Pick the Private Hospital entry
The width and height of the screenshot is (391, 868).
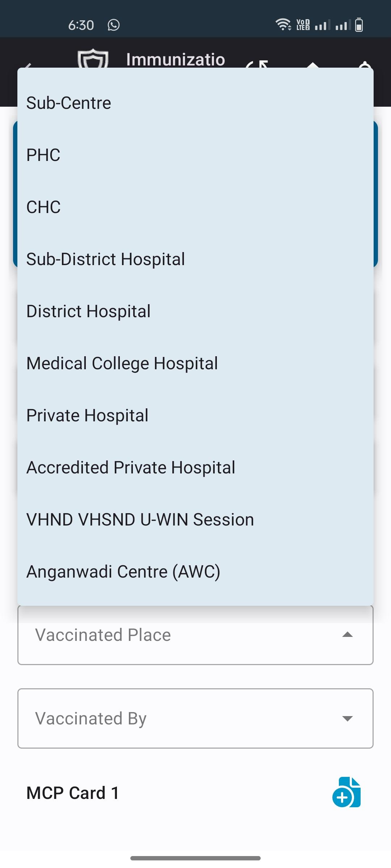coord(195,416)
